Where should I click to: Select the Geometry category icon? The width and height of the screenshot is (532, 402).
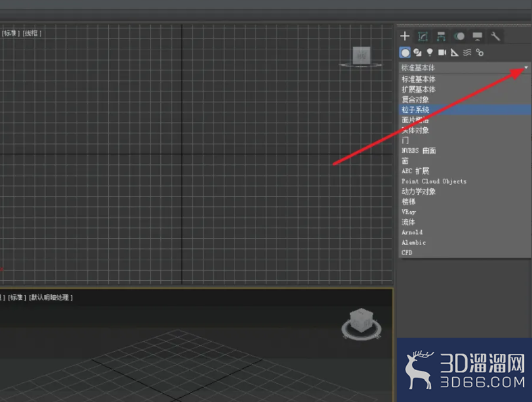[x=405, y=53]
